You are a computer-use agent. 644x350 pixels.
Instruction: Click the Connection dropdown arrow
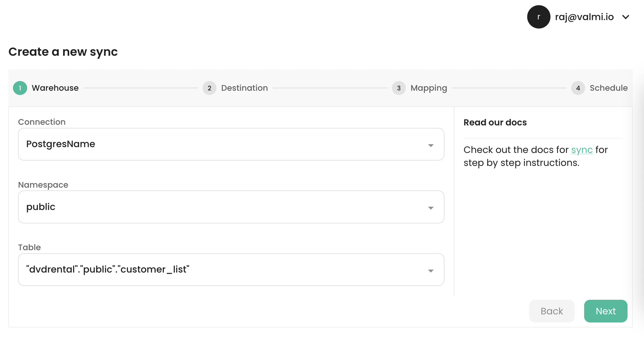click(431, 146)
